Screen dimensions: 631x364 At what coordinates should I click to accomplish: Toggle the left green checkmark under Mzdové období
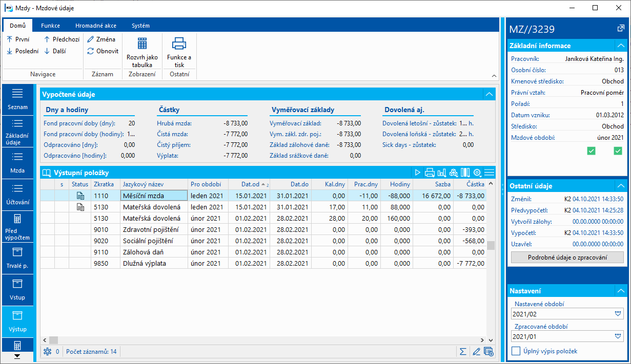click(591, 151)
